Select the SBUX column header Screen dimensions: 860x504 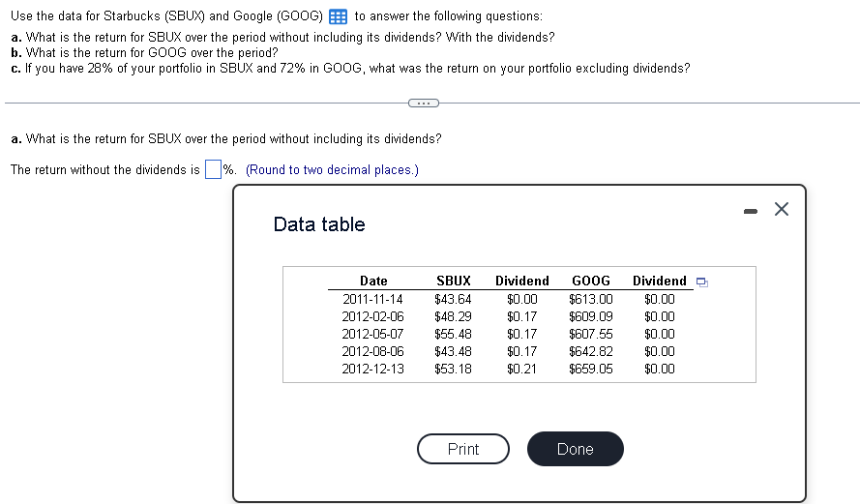pyautogui.click(x=454, y=281)
